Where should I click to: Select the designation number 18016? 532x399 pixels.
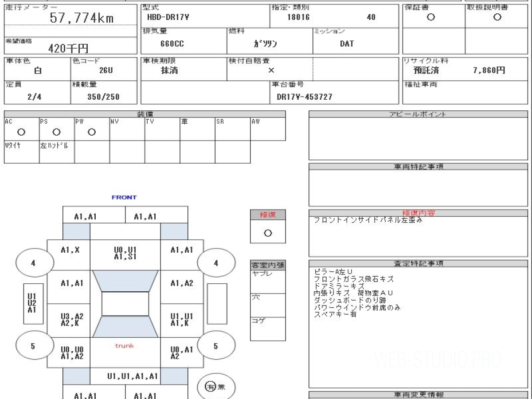(x=298, y=17)
